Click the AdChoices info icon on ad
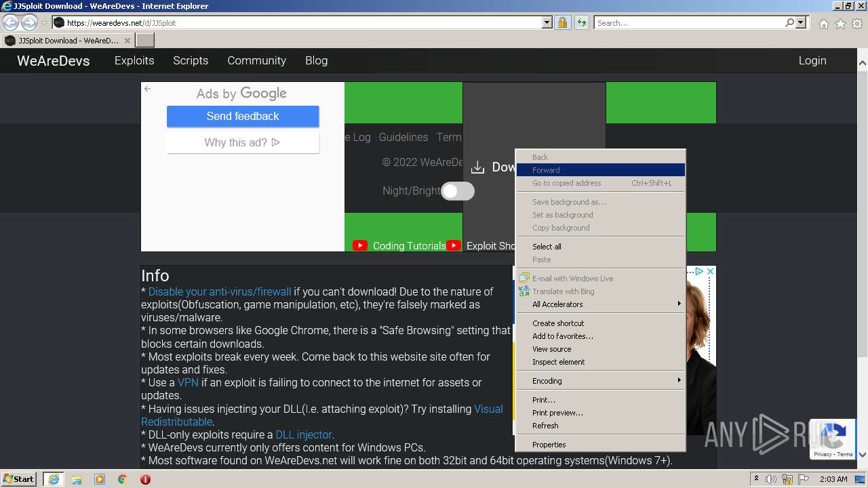 pos(699,271)
